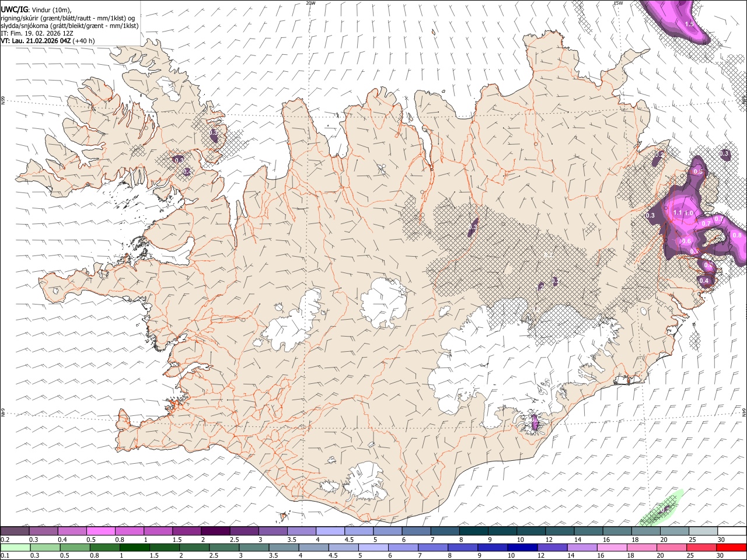Select the light grey swatch between 25 and 30
The width and height of the screenshot is (747, 560).
tap(703, 531)
